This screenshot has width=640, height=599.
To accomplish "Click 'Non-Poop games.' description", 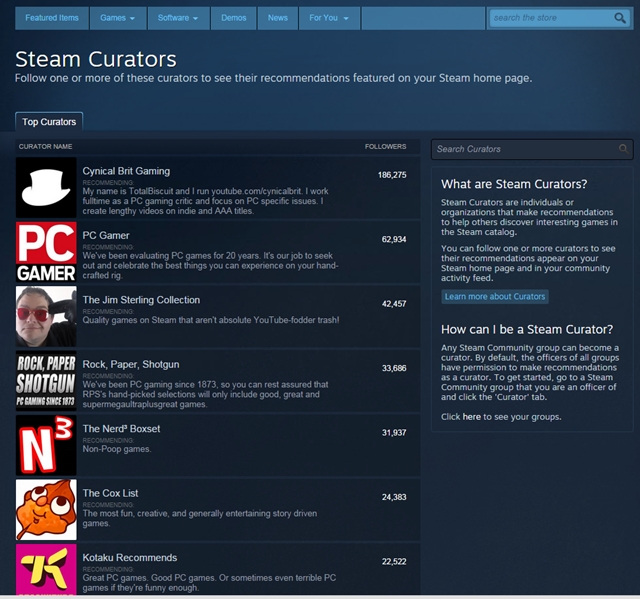I will point(117,449).
